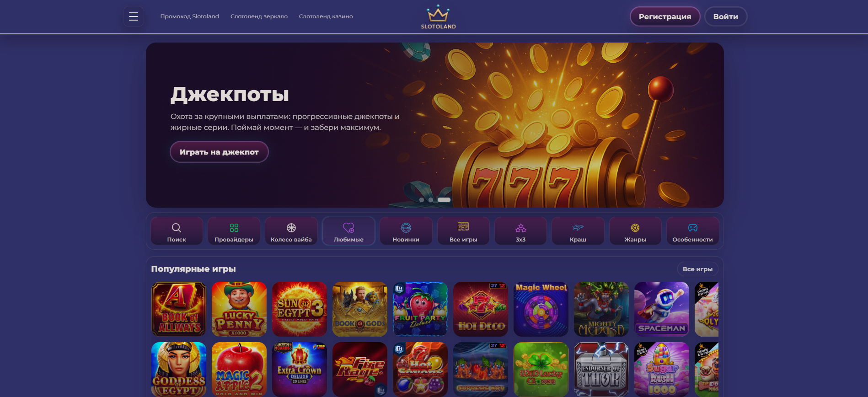Click Все игры beside Популярные игры
The width and height of the screenshot is (868, 397).
tap(697, 269)
